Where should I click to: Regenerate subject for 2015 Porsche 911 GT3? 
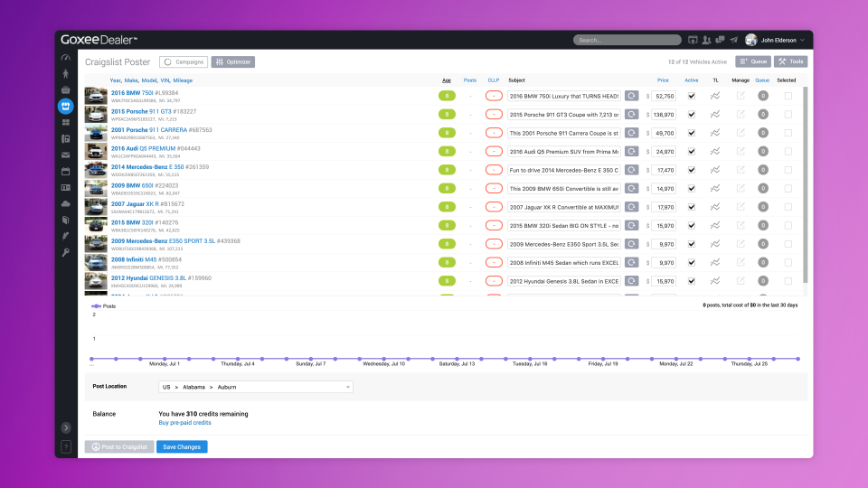click(631, 115)
